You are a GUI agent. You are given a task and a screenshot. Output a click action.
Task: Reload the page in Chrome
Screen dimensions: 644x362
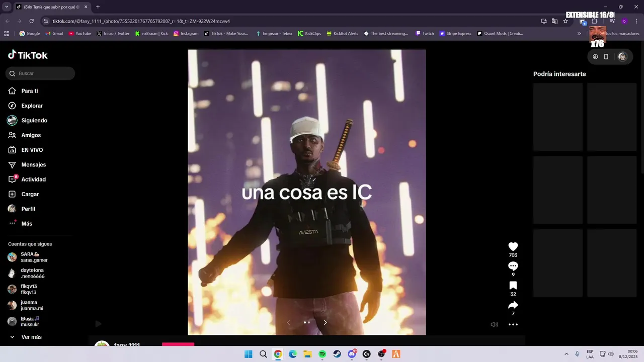coord(31,21)
